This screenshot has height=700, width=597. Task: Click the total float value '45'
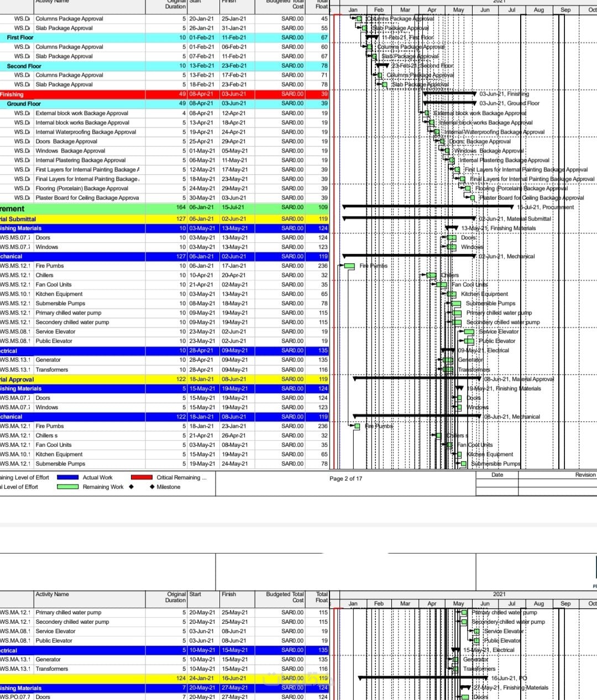324,19
